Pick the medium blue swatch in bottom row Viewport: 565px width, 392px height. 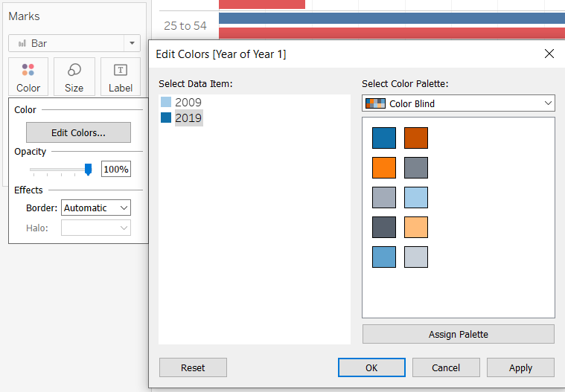click(384, 257)
